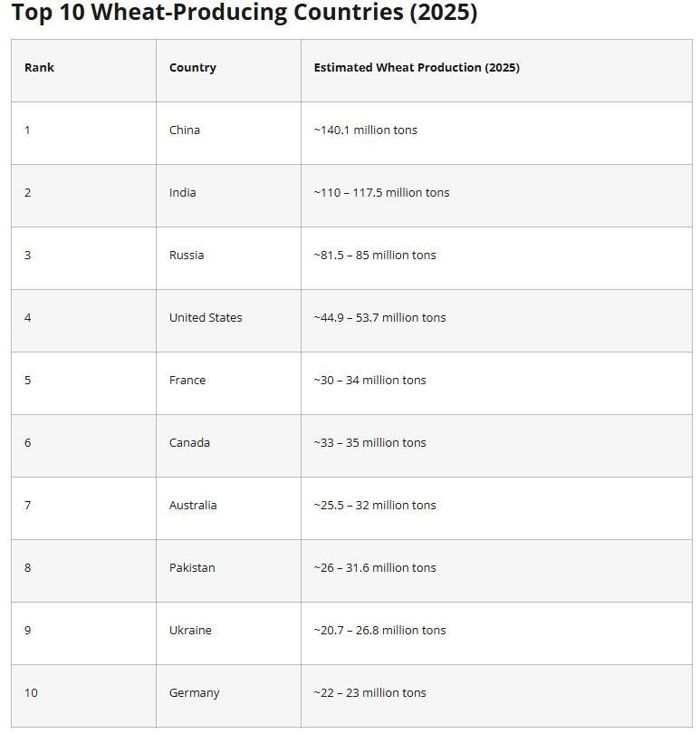Click the 'Pakistan' table cell

[192, 568]
